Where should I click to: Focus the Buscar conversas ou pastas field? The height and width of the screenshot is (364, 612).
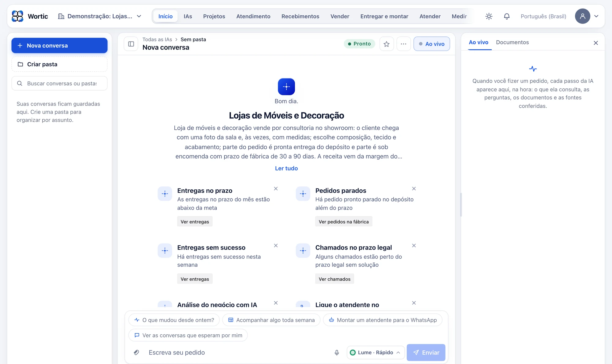tap(59, 83)
